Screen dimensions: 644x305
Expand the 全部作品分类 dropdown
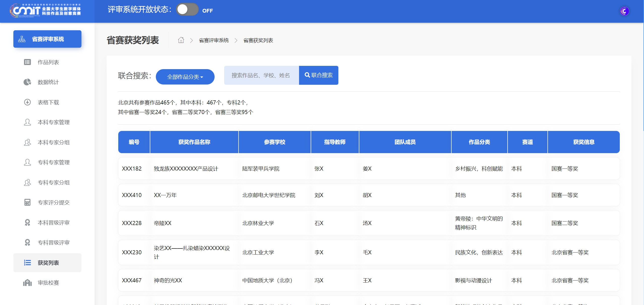(185, 77)
